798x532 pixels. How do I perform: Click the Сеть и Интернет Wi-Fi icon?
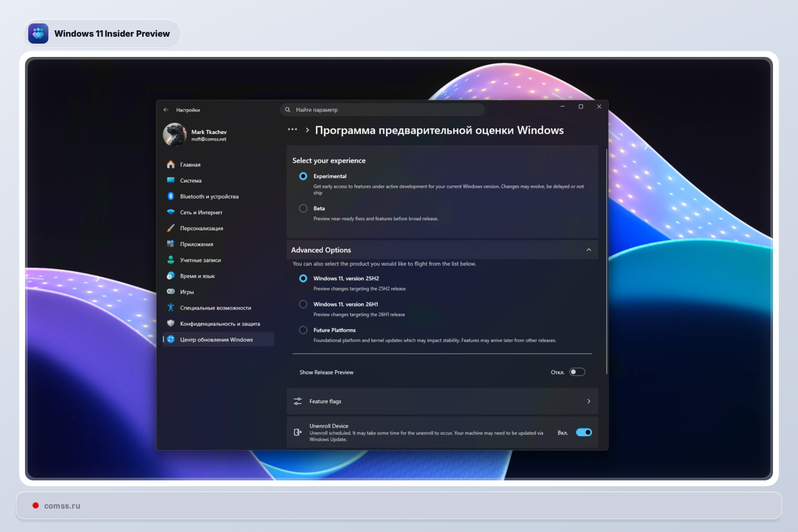[171, 212]
